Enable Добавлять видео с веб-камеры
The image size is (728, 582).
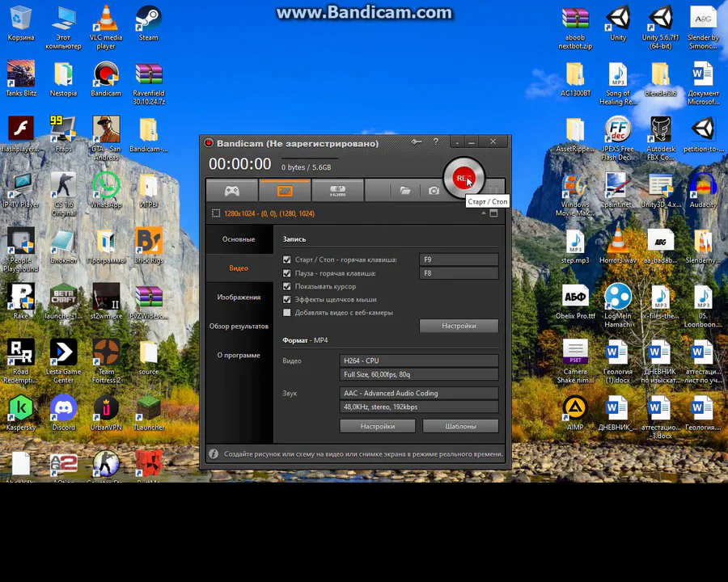[x=287, y=312]
